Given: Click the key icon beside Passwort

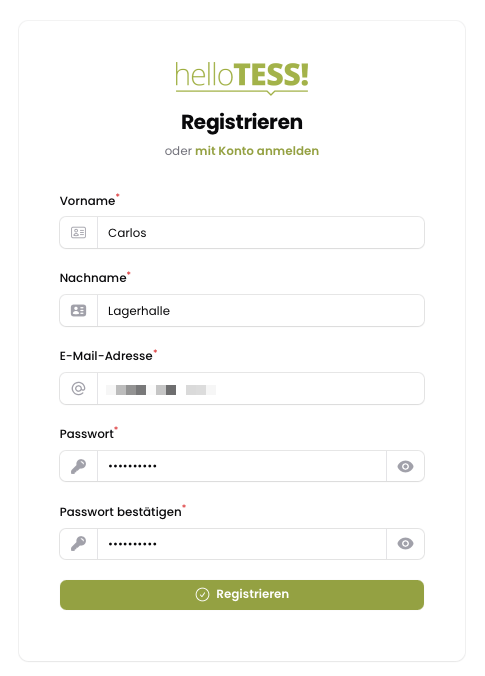Looking at the screenshot, I should tap(78, 466).
